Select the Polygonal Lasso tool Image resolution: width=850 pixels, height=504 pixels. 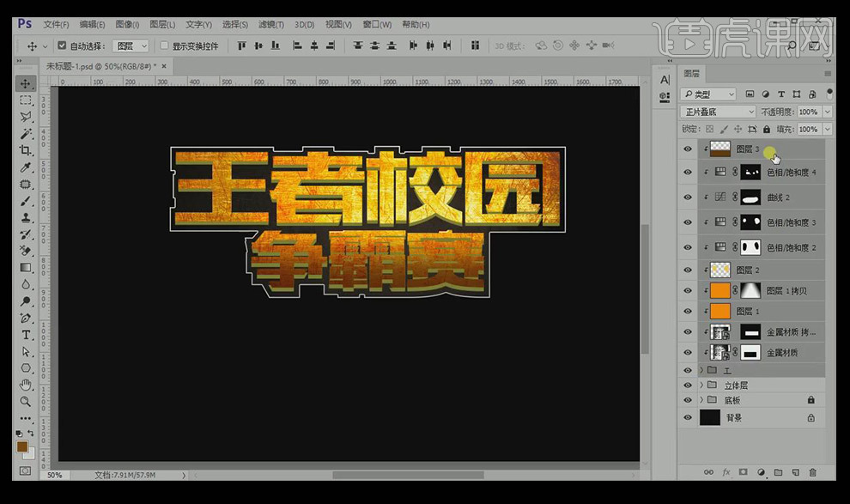26,117
